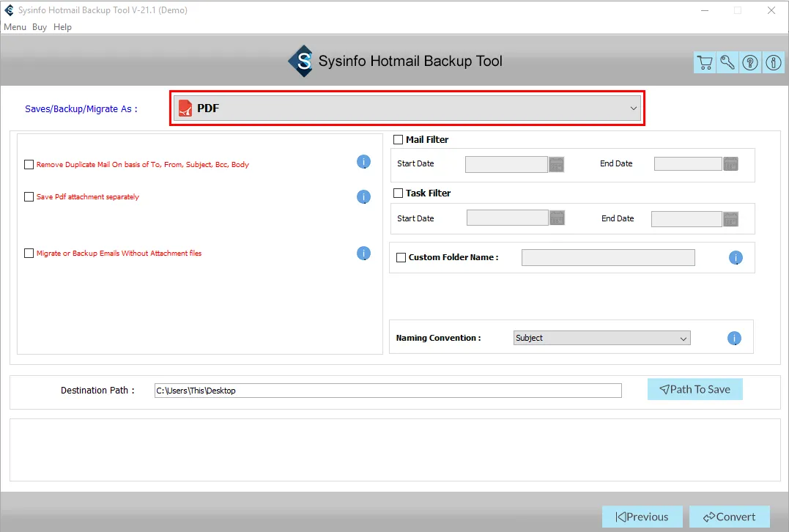Click Task Filter End Date field
The height and width of the screenshot is (532, 789).
(x=686, y=219)
